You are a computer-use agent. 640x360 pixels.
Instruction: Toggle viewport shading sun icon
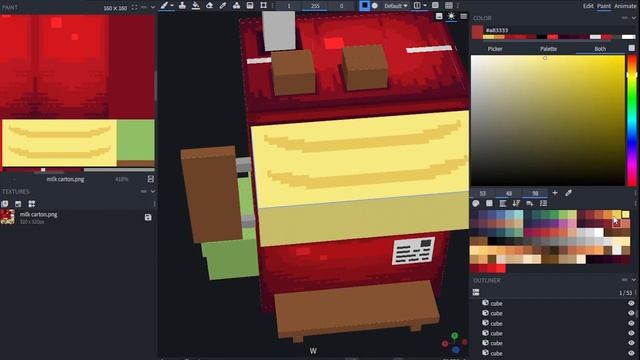(x=451, y=16)
